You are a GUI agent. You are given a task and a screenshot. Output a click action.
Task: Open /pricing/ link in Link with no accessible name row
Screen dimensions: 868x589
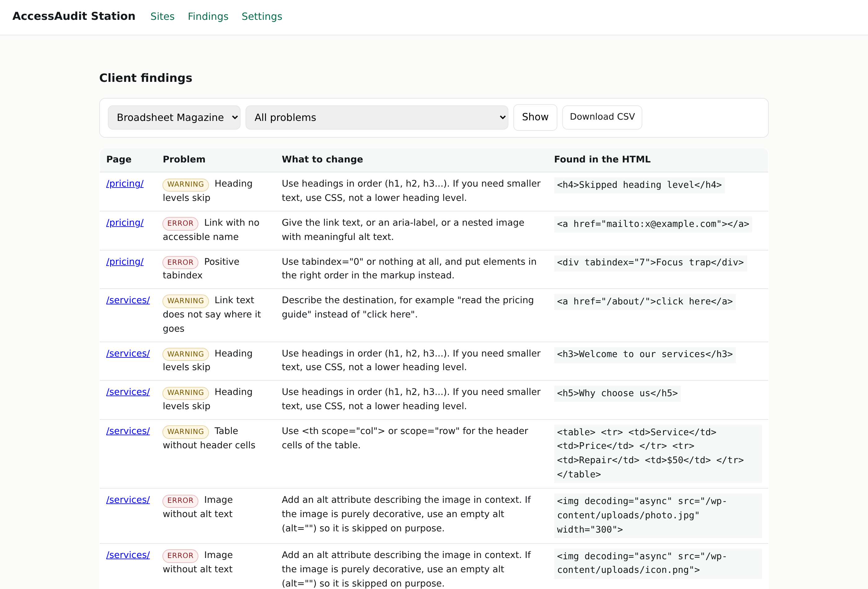(125, 223)
